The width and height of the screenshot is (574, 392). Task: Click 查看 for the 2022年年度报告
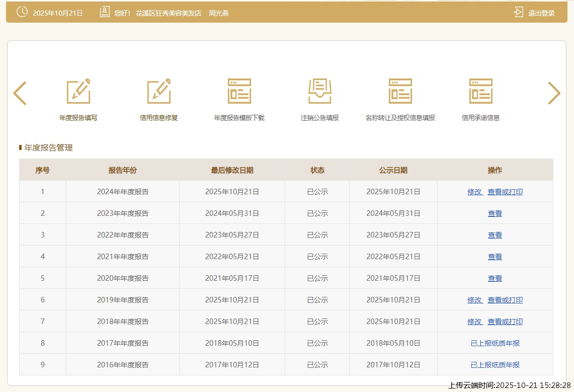pos(495,235)
